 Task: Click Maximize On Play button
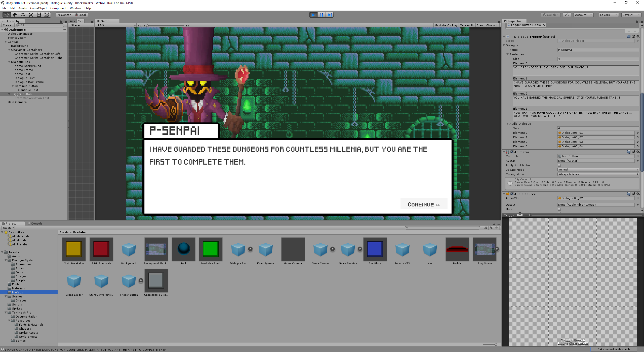(446, 25)
